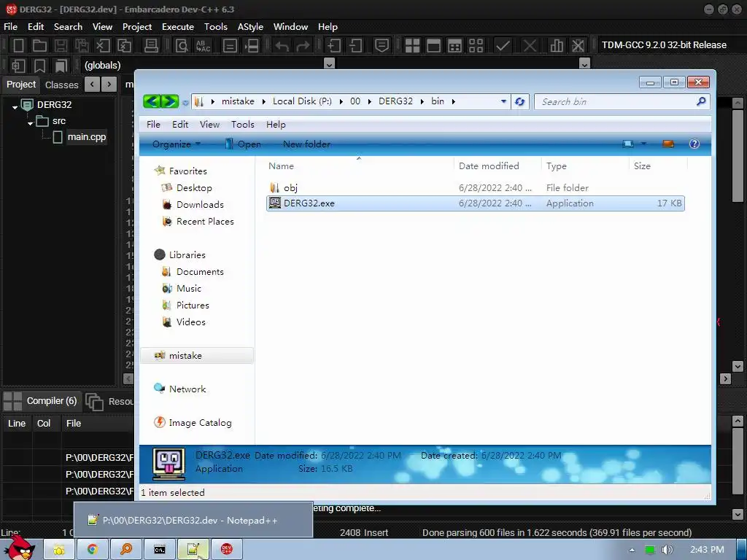Click the bar-chart Profile icon in Dev-C++ toolbar
Image resolution: width=747 pixels, height=560 pixels.
point(556,45)
